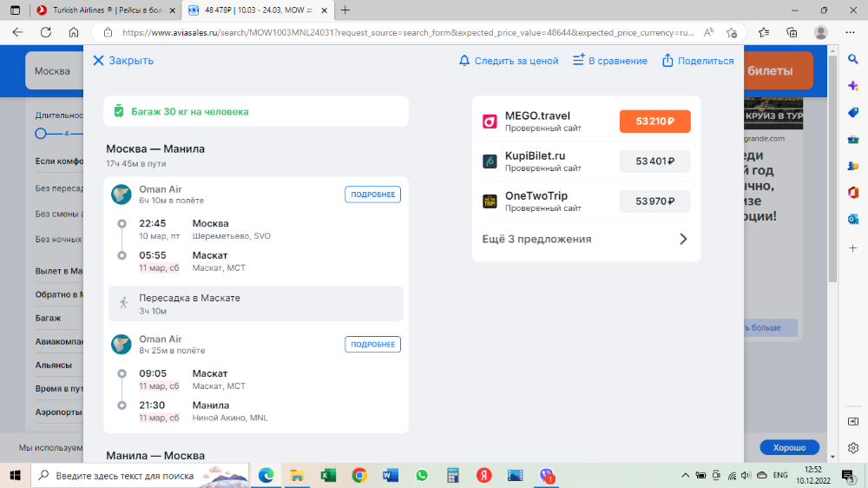Accept cookies with Хорошо button
Viewport: 868px width, 488px height.
coord(789,447)
